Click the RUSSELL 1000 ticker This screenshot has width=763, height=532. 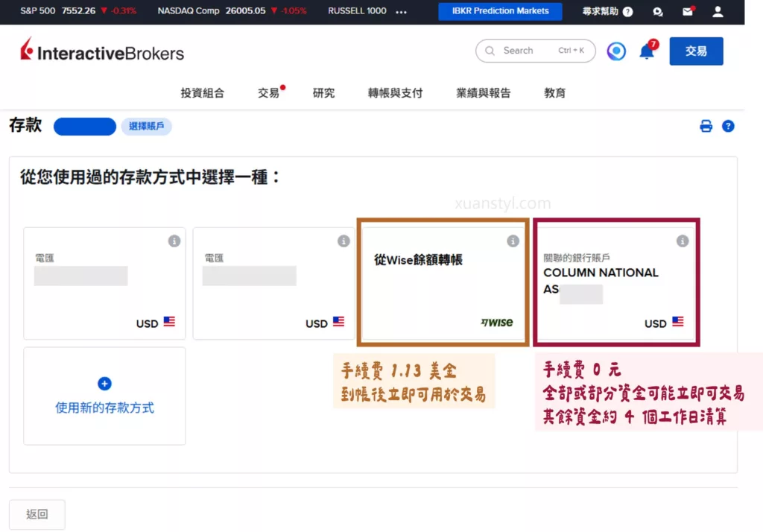[357, 10]
